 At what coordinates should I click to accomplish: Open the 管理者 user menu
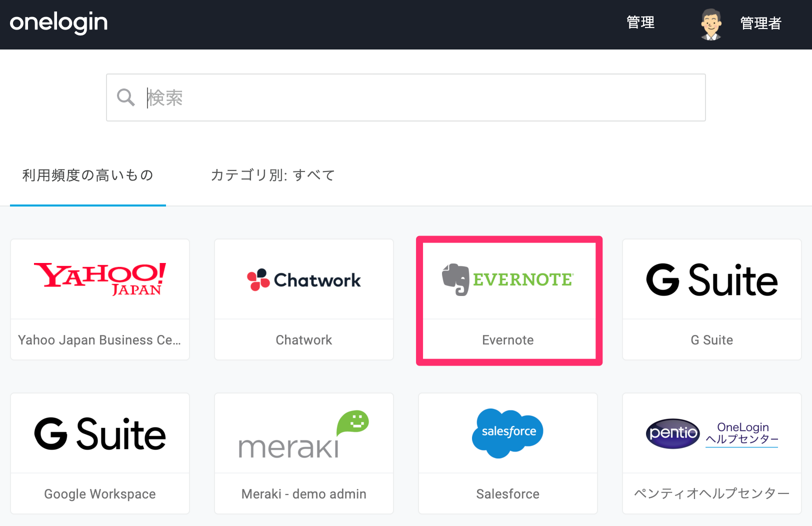(760, 23)
